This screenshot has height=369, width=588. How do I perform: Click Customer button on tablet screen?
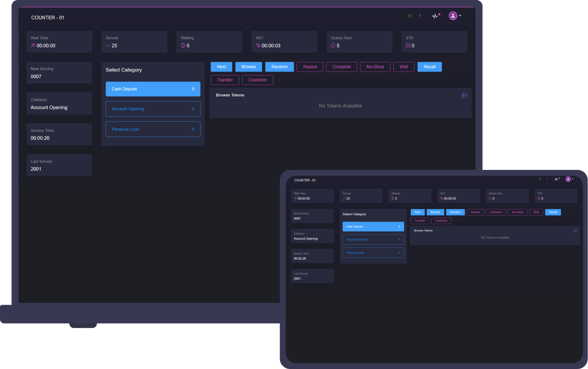[x=442, y=221]
